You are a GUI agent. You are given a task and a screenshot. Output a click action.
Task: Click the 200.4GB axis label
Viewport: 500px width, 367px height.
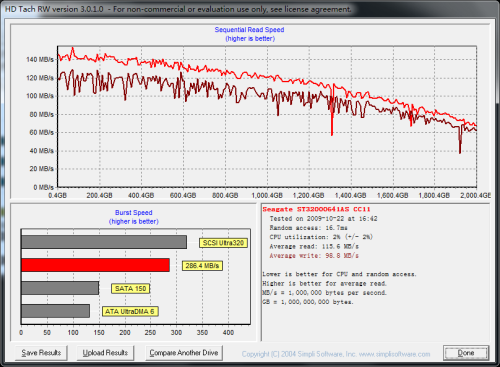99,195
